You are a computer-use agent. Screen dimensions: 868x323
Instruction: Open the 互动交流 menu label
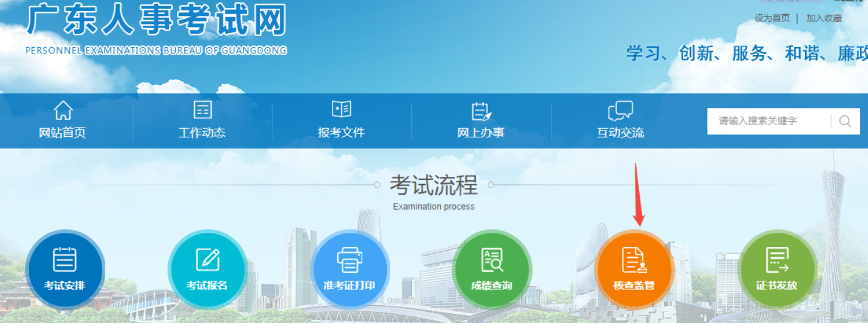coord(620,133)
